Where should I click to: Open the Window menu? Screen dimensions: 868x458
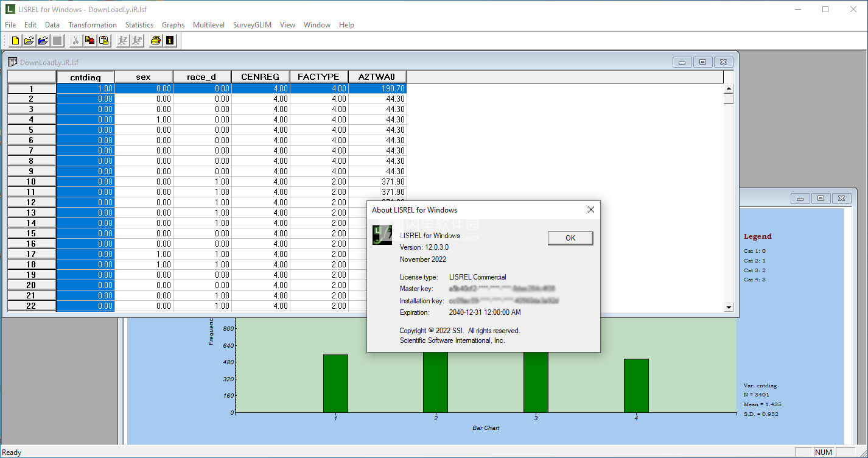click(x=317, y=25)
